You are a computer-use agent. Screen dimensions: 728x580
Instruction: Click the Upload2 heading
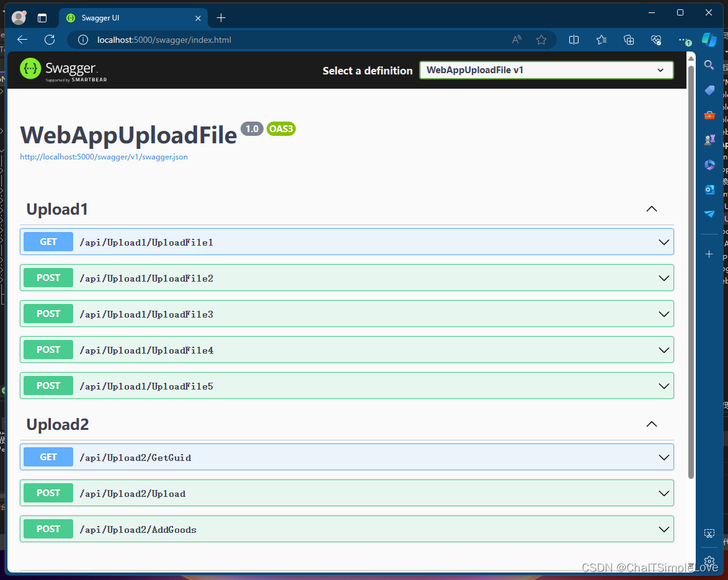[58, 424]
